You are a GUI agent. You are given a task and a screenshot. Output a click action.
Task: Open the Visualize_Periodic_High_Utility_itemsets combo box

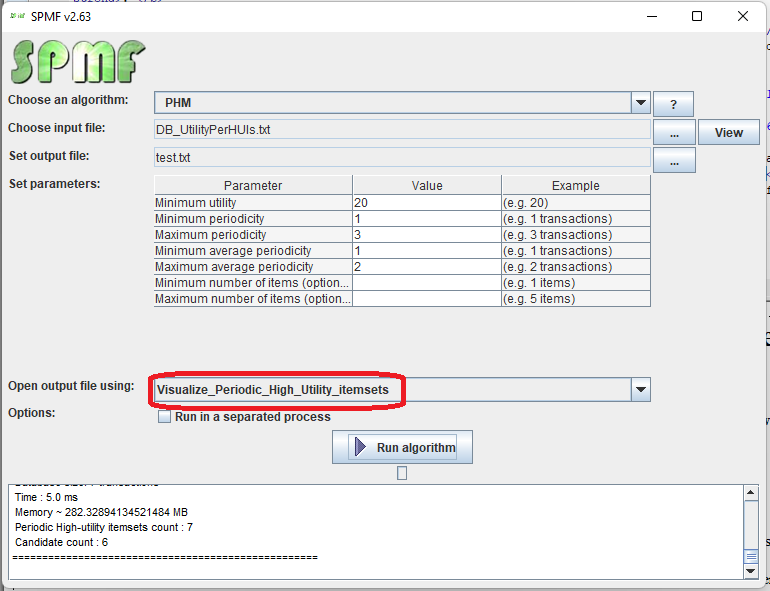(390, 389)
